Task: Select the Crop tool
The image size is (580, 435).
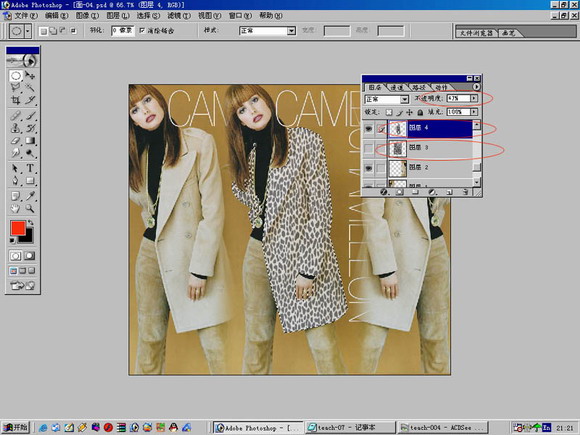Action: pos(16,100)
